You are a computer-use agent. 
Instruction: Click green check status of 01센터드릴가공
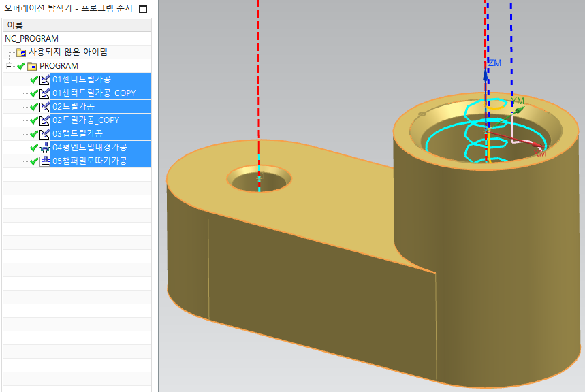[34, 80]
